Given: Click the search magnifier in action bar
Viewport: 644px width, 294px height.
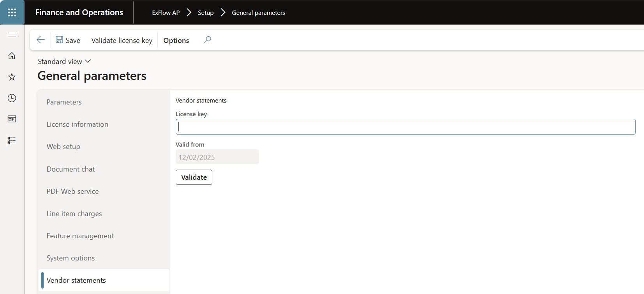Looking at the screenshot, I should [207, 40].
